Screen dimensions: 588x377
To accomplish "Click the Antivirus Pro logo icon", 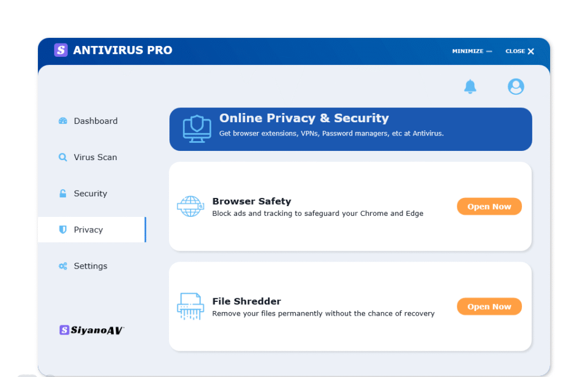I will (x=60, y=50).
